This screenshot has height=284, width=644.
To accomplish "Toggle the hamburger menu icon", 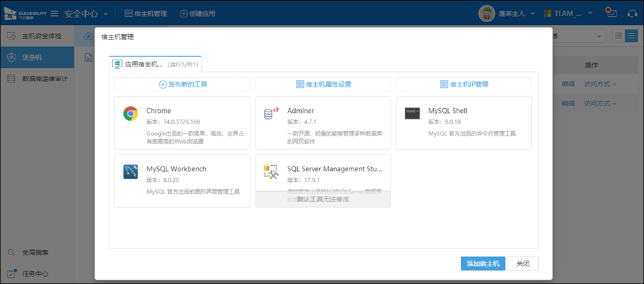I will pyautogui.click(x=54, y=13).
